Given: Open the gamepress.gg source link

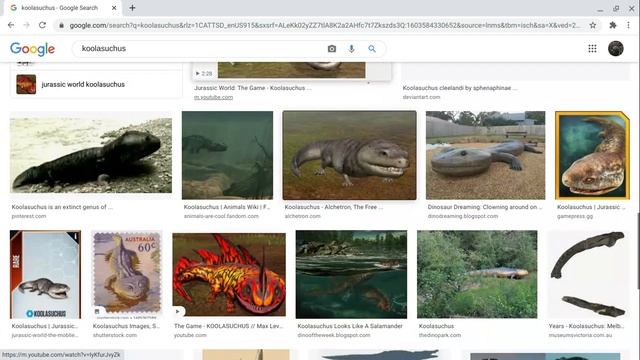Looking at the screenshot, I should [x=575, y=216].
